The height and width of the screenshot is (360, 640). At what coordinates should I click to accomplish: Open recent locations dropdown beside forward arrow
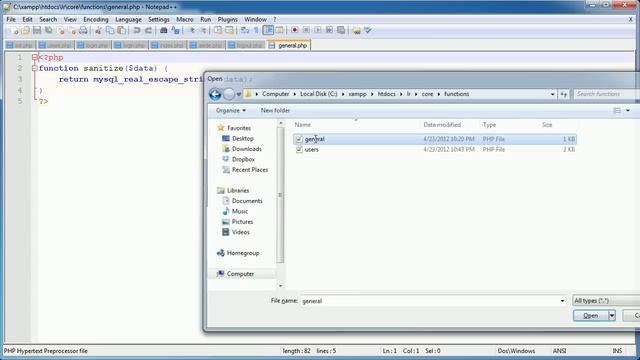click(239, 94)
